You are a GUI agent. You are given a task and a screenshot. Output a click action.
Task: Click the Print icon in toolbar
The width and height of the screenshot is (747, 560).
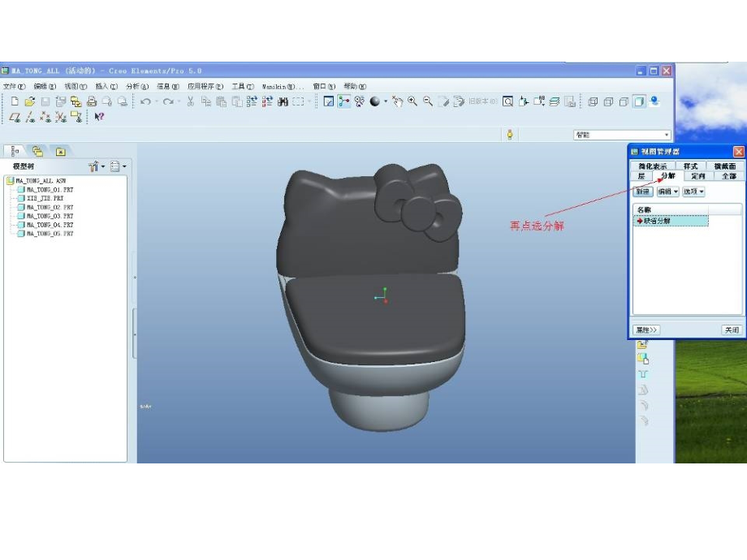point(92,101)
